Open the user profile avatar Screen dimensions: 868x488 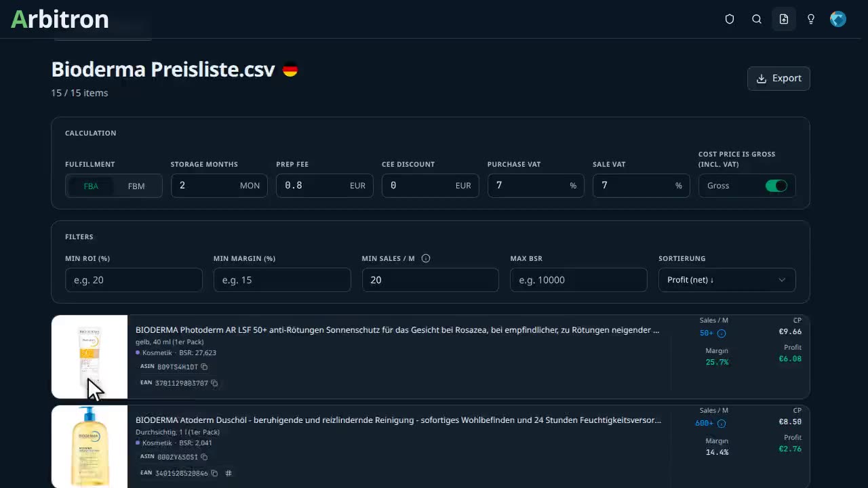[x=838, y=19]
